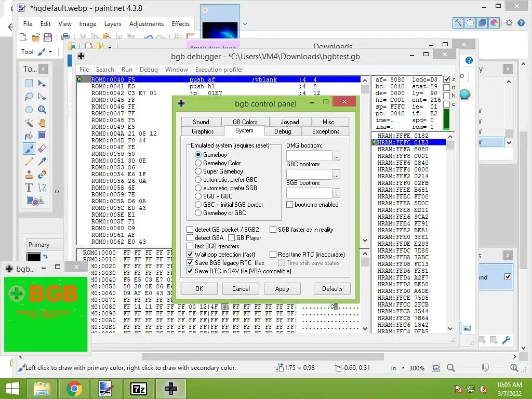Select the Shapes tool
This screenshot has height=399, width=532.
35,201
